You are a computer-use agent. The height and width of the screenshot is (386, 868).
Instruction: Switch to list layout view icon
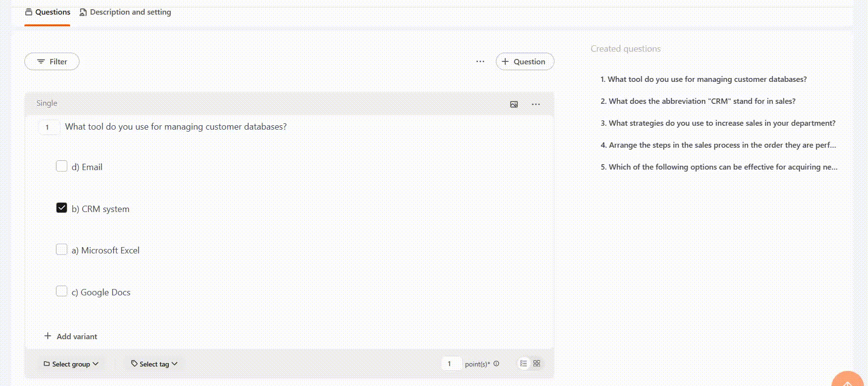pyautogui.click(x=523, y=364)
